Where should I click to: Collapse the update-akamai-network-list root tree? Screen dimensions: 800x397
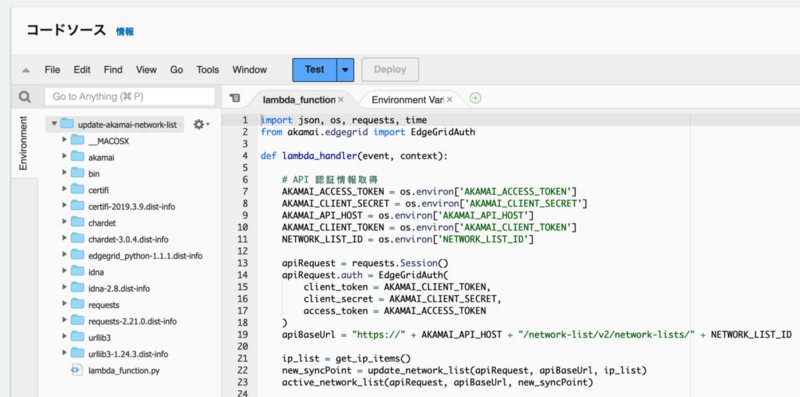[54, 124]
